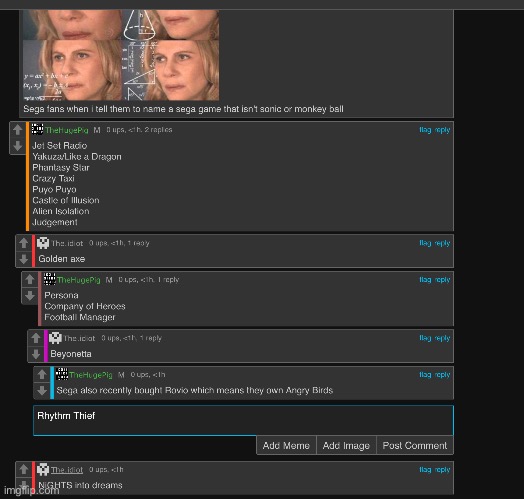
Task: Reply to the NiGHTS into dreams comment
Action: [x=442, y=470]
